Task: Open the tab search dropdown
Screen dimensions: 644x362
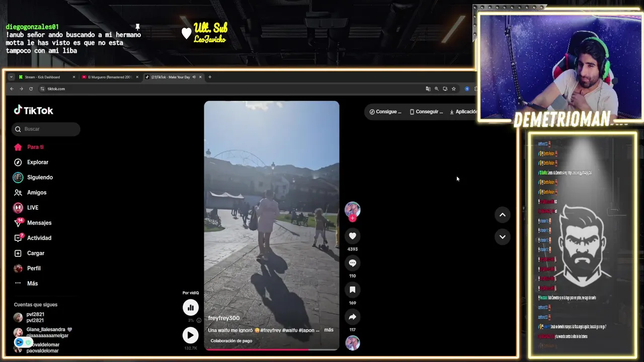Action: [11, 77]
